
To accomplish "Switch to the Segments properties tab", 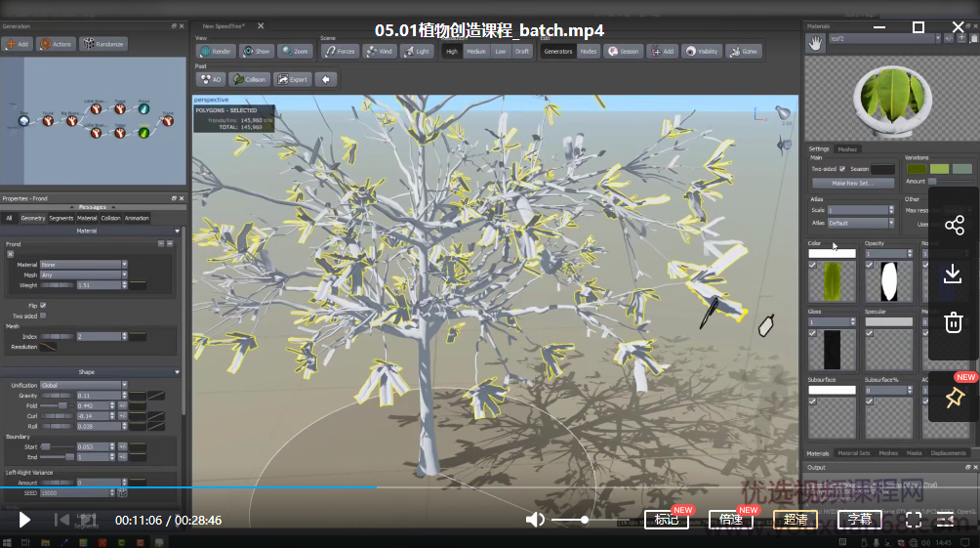I will click(x=61, y=218).
